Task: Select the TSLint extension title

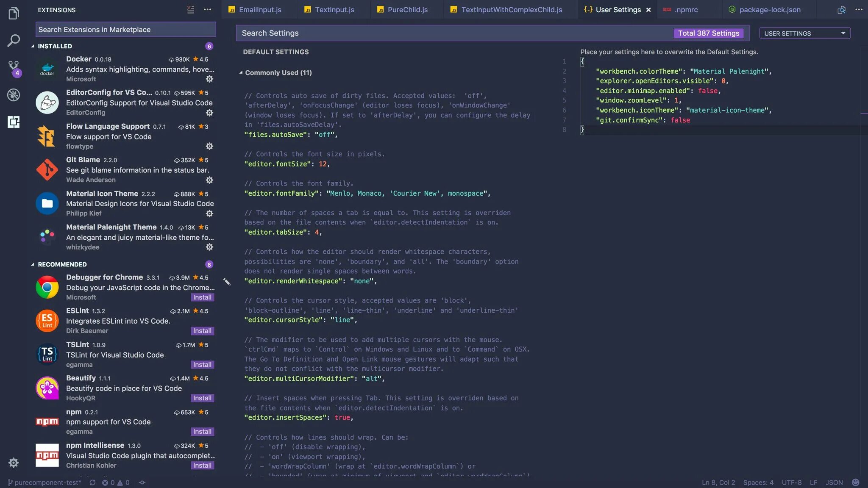Action: pos(78,344)
